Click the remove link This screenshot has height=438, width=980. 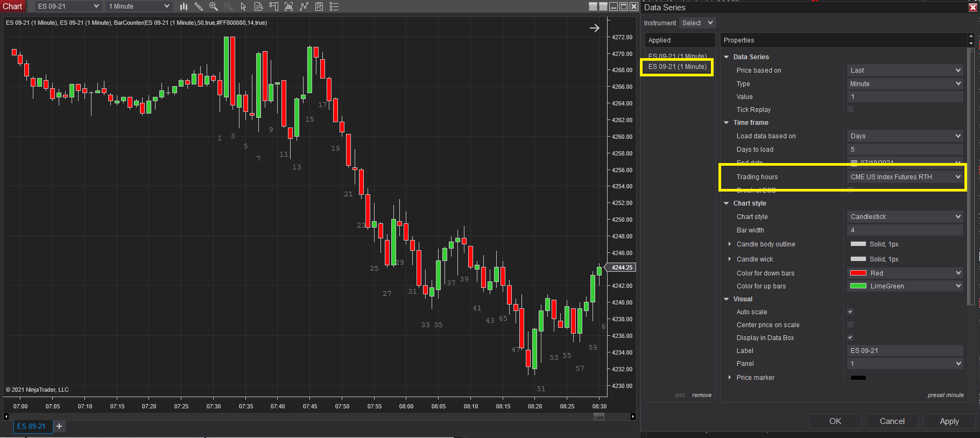click(702, 395)
